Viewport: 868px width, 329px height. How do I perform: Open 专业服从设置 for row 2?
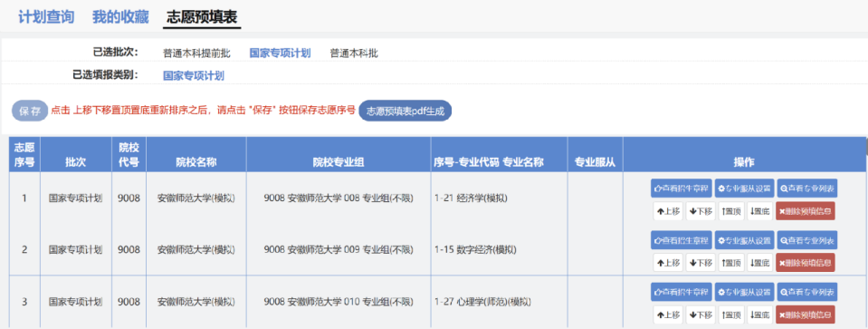(744, 240)
